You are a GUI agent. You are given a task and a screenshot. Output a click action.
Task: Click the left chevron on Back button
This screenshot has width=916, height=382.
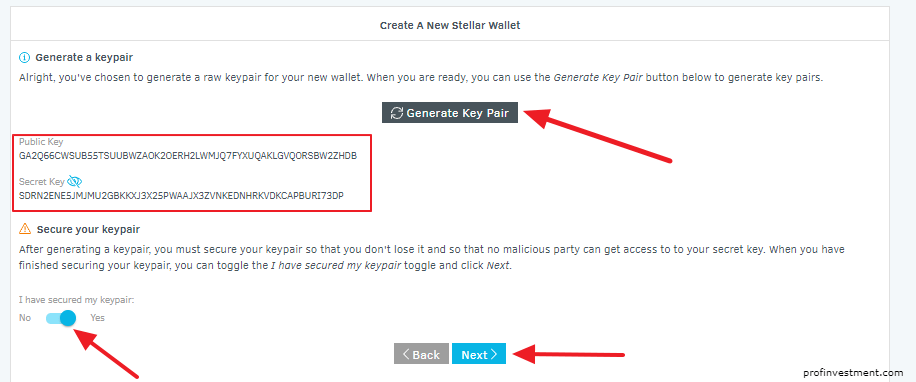click(x=406, y=354)
